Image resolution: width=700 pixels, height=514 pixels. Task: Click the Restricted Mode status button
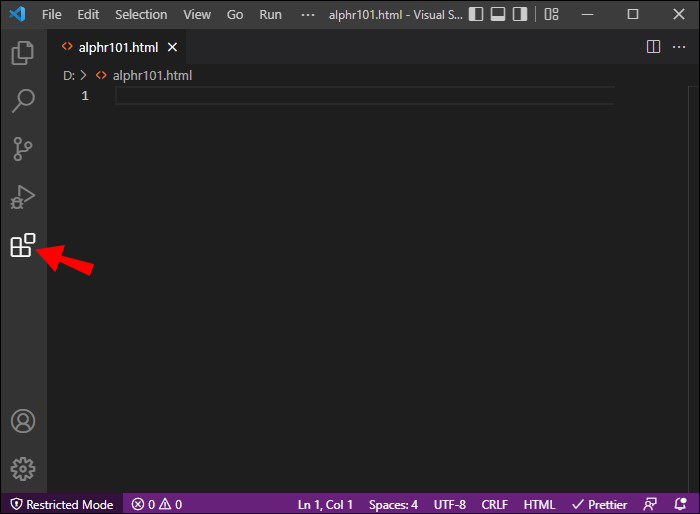point(62,504)
